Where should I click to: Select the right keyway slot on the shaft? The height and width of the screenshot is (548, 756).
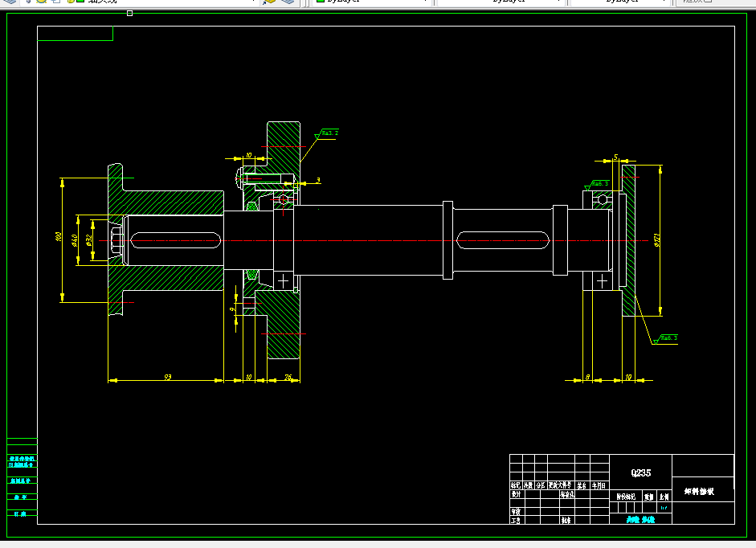pyautogui.click(x=503, y=240)
